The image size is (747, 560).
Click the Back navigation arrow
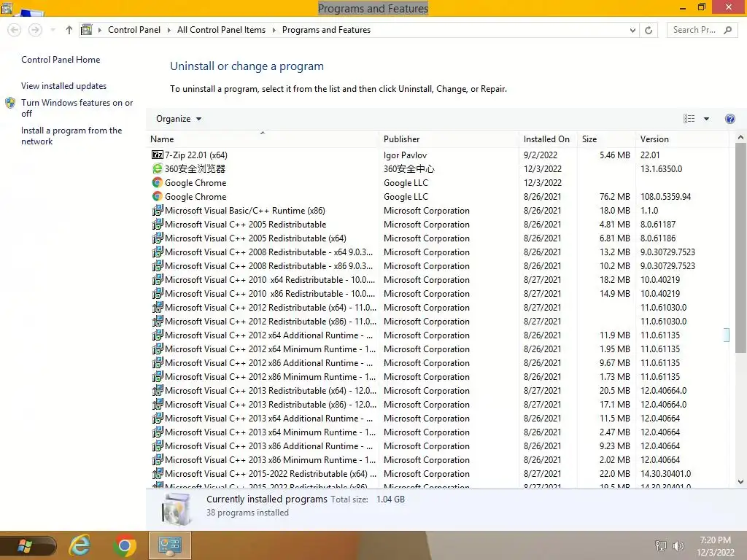pos(15,30)
